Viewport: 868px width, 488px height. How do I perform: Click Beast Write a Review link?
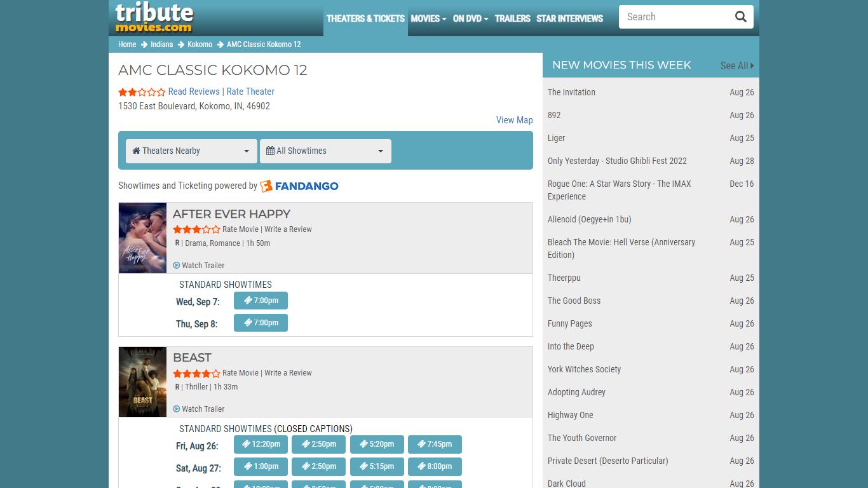coord(288,373)
